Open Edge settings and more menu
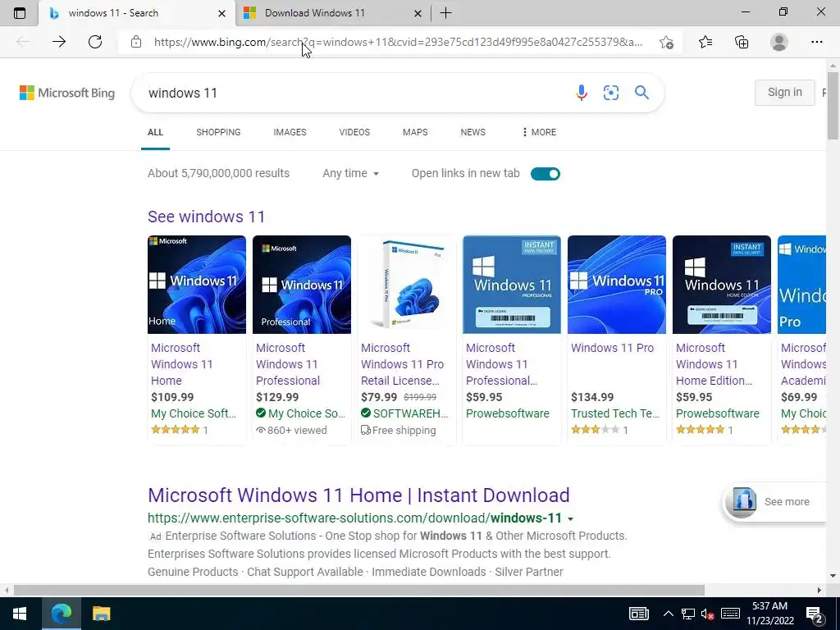The width and height of the screenshot is (840, 630). click(816, 42)
